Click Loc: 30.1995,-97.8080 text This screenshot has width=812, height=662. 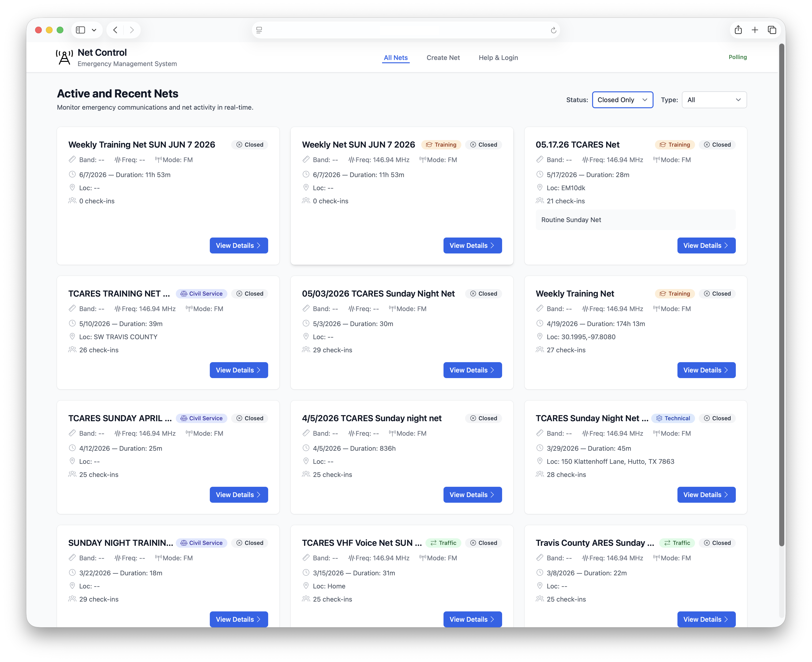pyautogui.click(x=581, y=337)
